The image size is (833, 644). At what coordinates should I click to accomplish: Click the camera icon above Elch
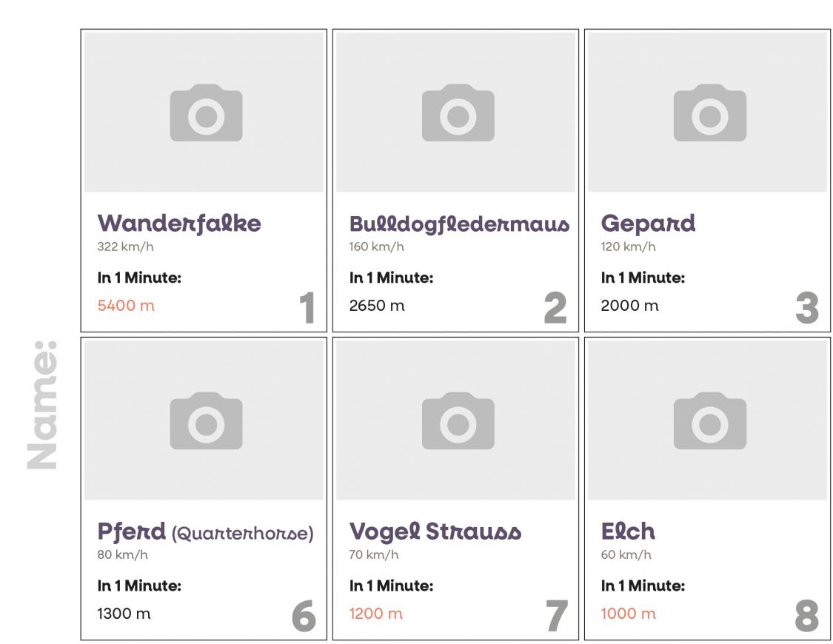pos(709,420)
